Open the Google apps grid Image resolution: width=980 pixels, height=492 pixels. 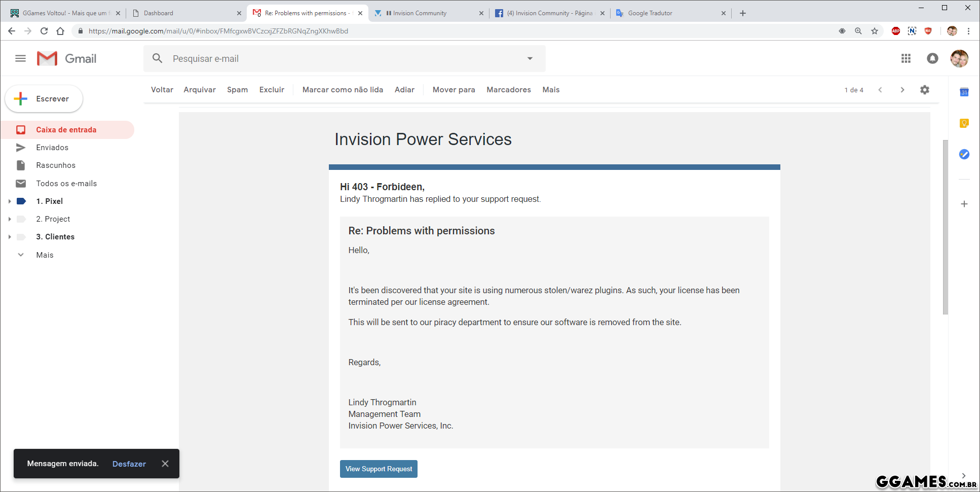coord(906,58)
